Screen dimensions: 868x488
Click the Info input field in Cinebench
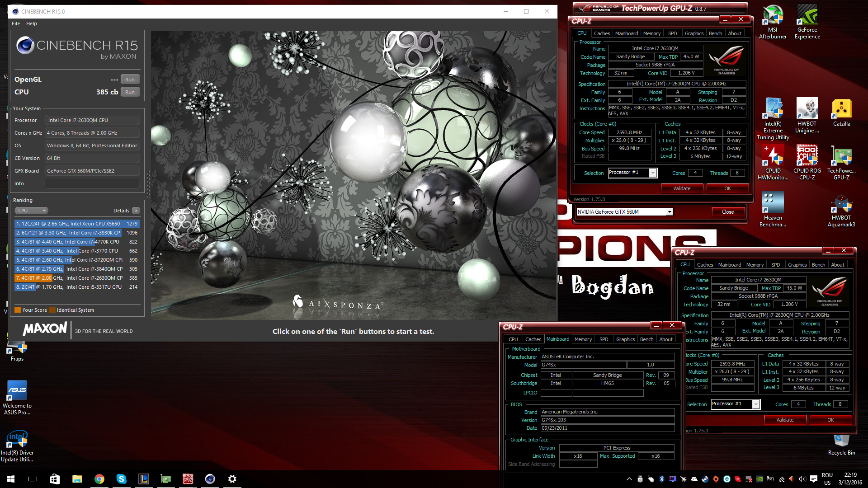[x=92, y=183]
